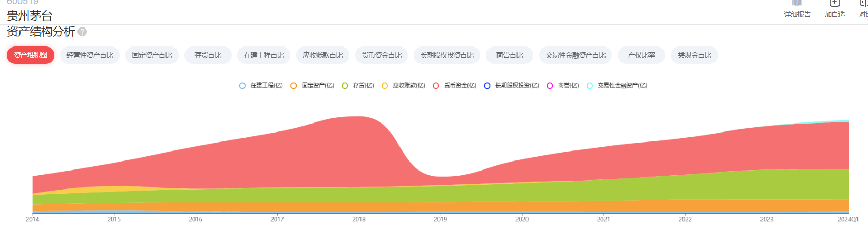The height and width of the screenshot is (227, 868).
Task: Open the 交易性金融资产占比 tab
Action: point(576,55)
